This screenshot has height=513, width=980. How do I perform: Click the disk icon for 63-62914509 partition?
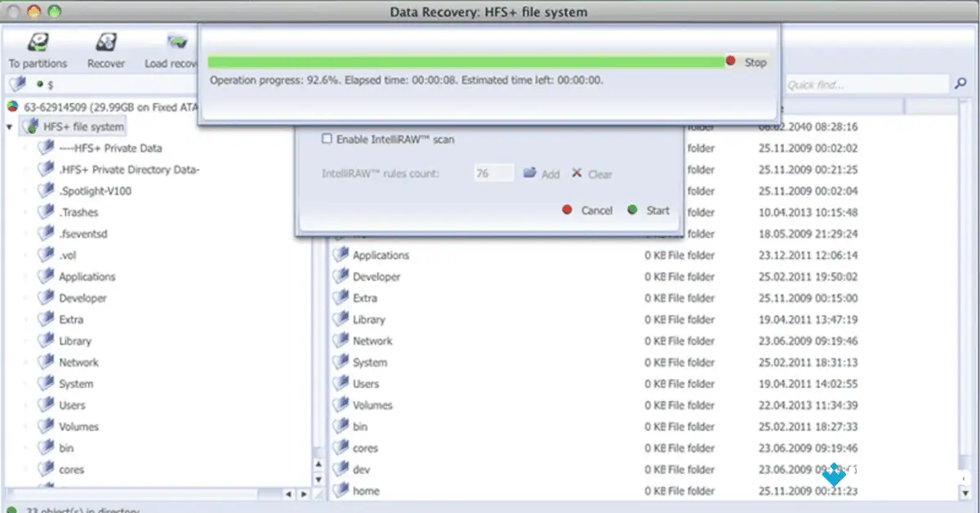[13, 106]
